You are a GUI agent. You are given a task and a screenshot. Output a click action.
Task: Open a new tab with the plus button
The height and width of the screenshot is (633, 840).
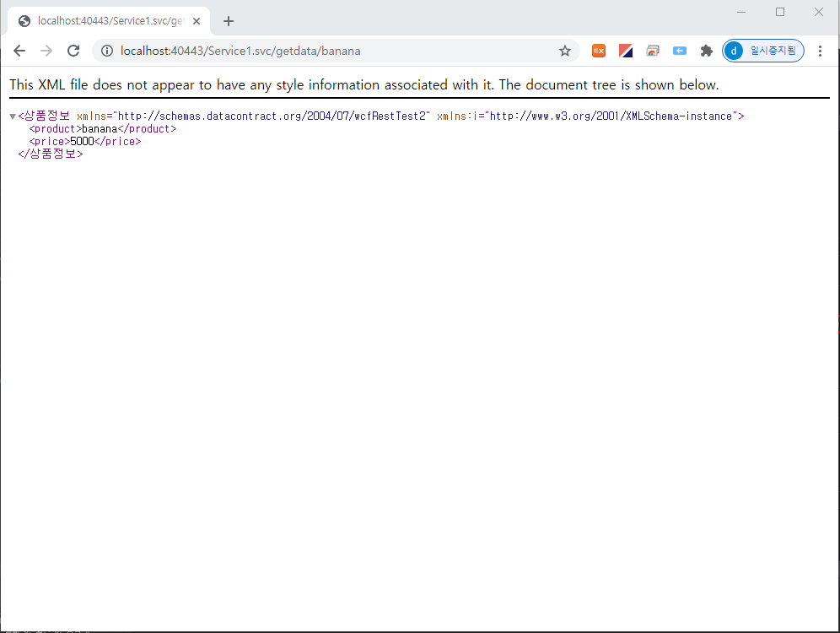pyautogui.click(x=229, y=21)
